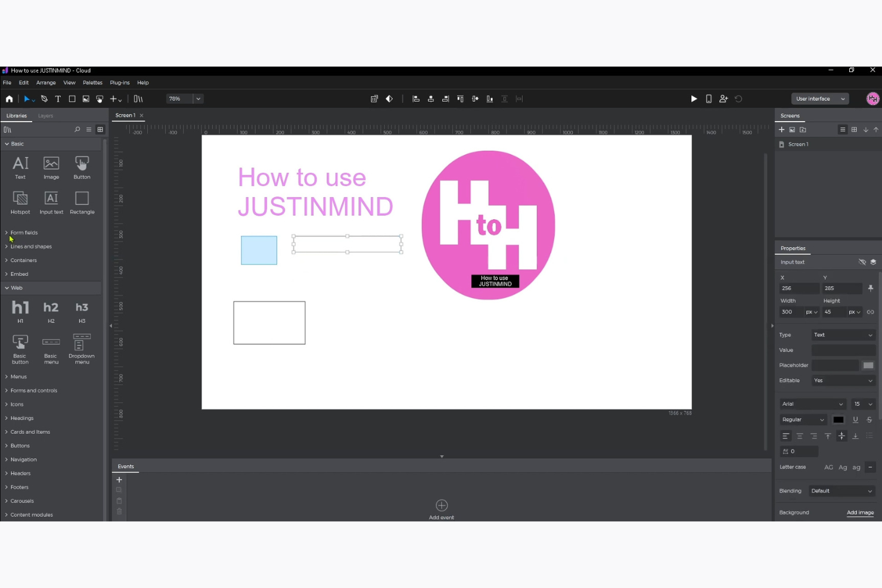Select the Button tool in toolbar
The image size is (882, 588).
(100, 99)
